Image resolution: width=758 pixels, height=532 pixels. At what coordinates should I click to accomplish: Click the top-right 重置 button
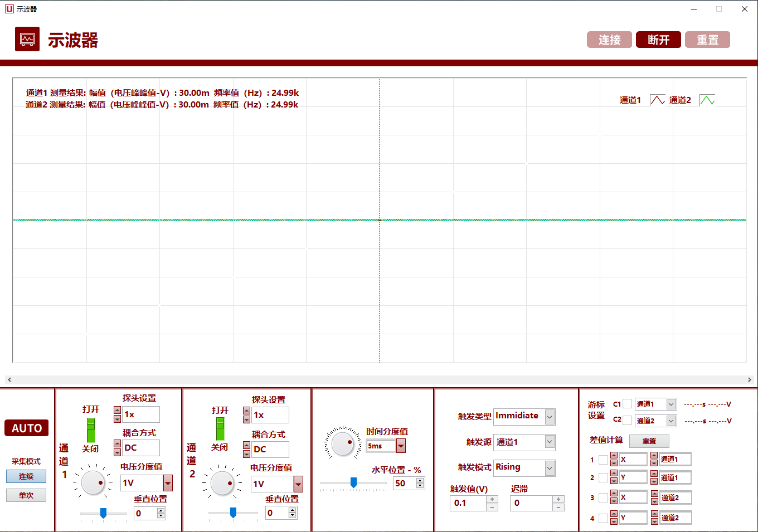coord(707,40)
